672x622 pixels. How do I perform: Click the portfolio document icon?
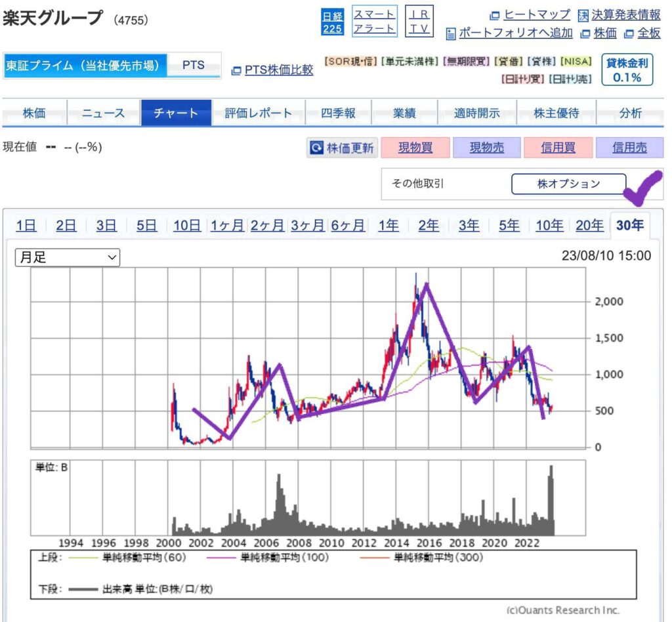coord(450,34)
